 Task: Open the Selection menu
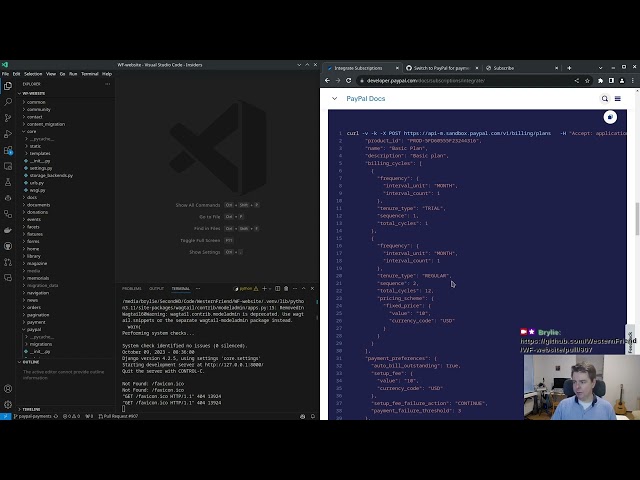pyautogui.click(x=33, y=74)
